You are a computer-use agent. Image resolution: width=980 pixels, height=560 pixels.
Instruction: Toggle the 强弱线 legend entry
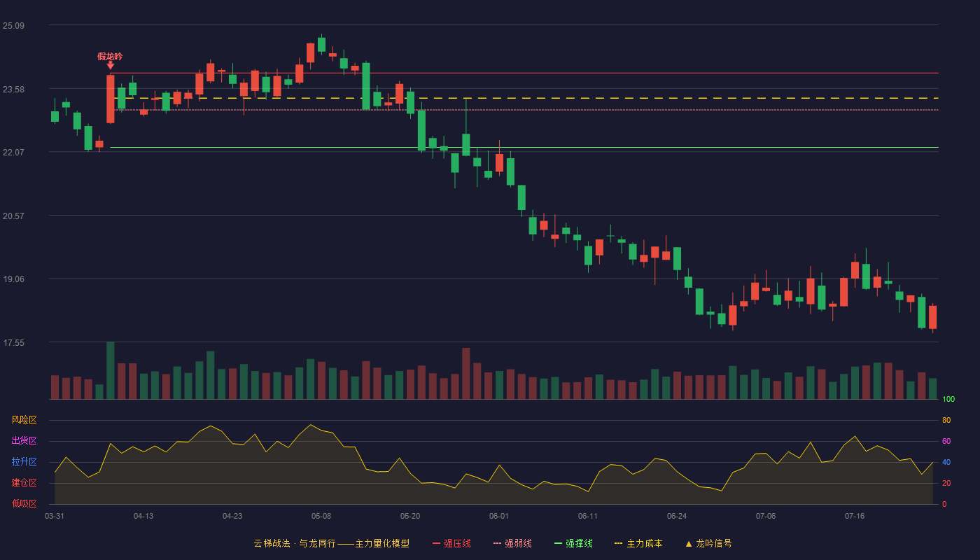(512, 543)
